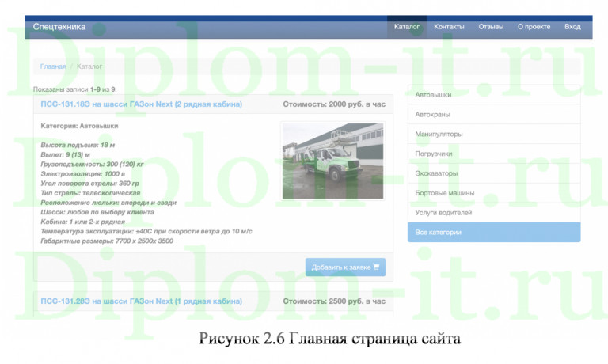Open the Услуги водителей category

point(494,212)
